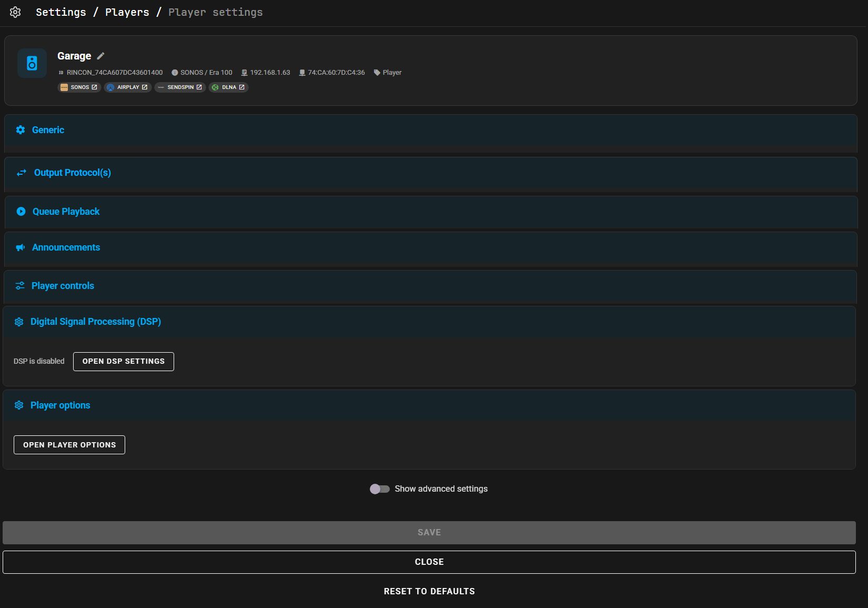Go to Settings in the breadcrumb
This screenshot has height=608, width=868.
click(60, 12)
